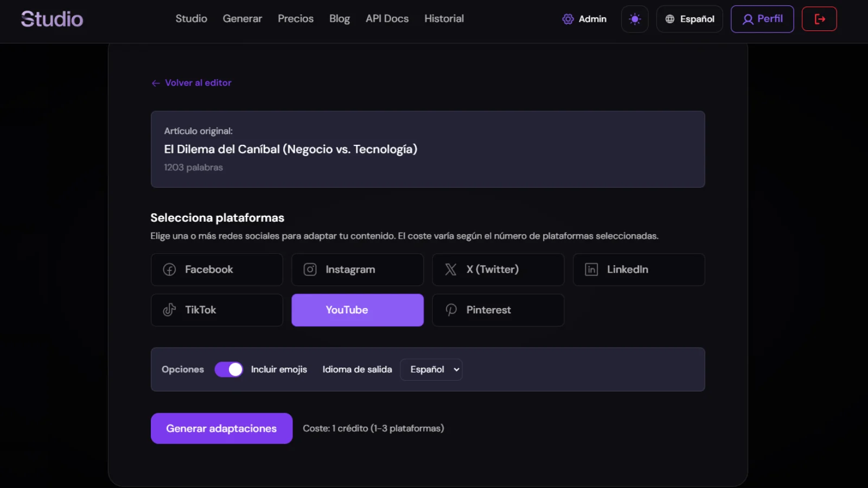Click Generar adaptaciones button
Image resolution: width=868 pixels, height=488 pixels.
(221, 428)
